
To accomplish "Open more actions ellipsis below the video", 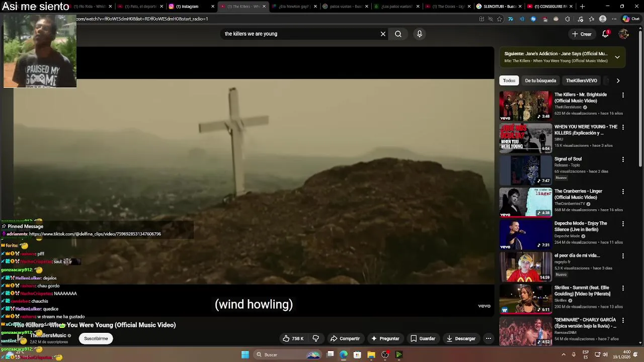I will 488,338.
